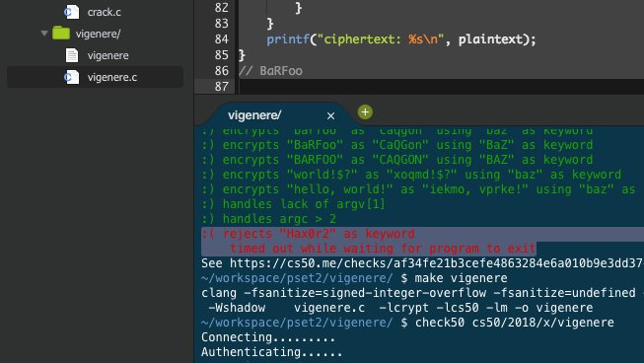Click the encrypts "hello, world!" result line
The height and width of the screenshot is (363, 644).
coord(418,189)
